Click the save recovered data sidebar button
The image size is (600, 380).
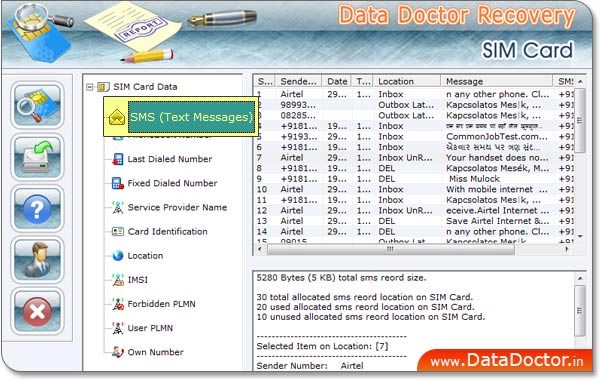tap(37, 157)
